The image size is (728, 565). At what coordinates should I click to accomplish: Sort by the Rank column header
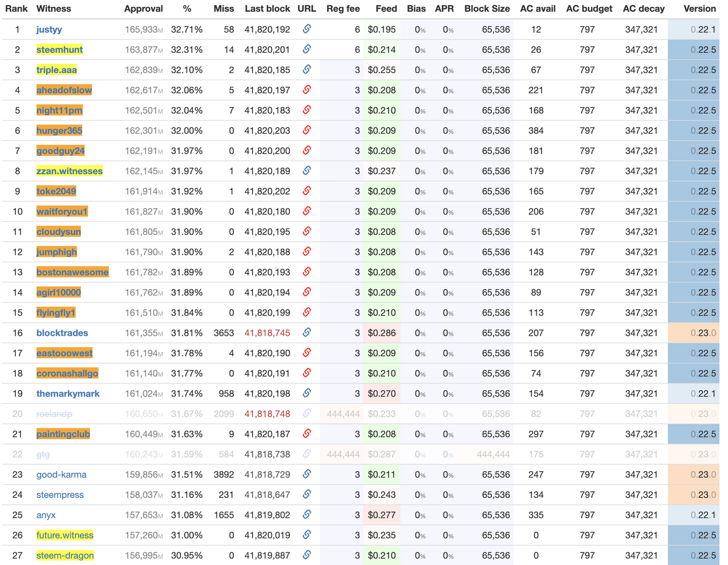click(16, 9)
